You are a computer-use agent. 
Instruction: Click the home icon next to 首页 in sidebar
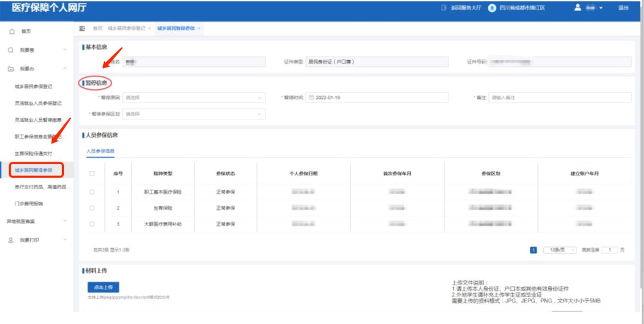11,31
